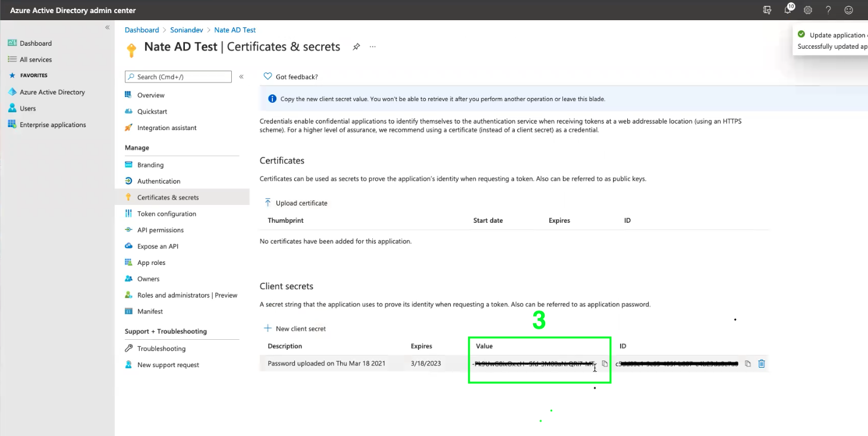Select the 3/18/2023 expiry date cell

tap(426, 364)
